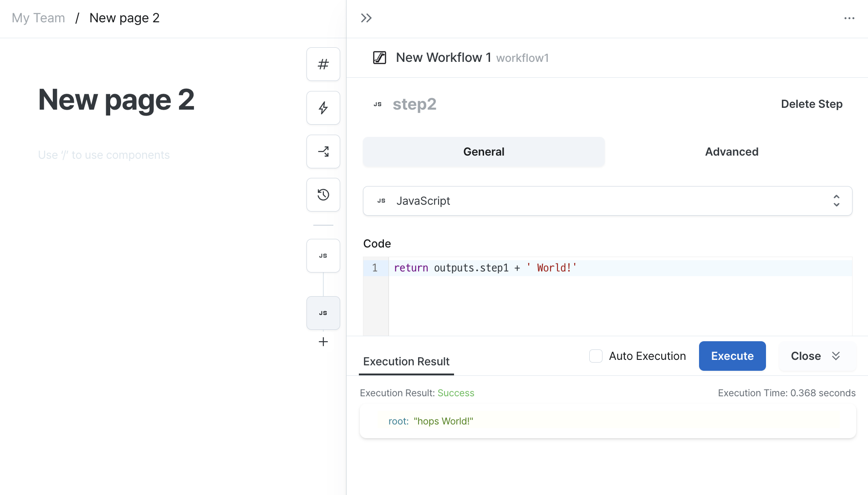Open the lightning bolt actions panel
868x495 pixels.
[323, 108]
